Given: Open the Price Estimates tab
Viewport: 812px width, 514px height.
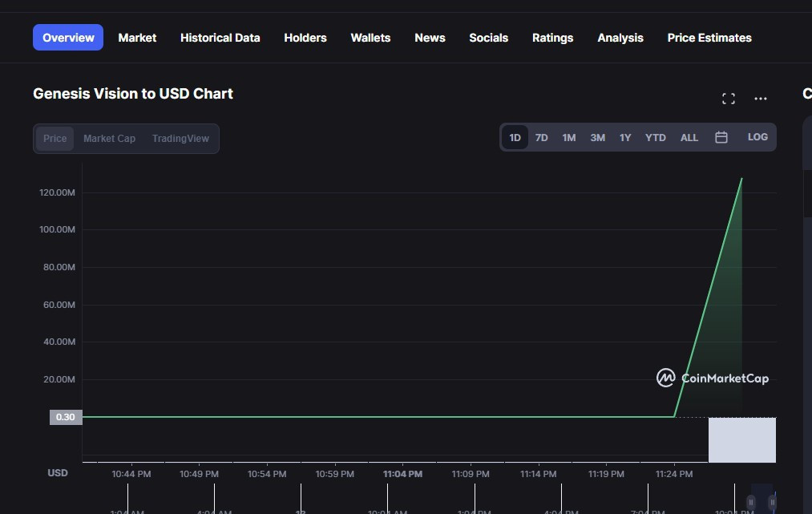Looking at the screenshot, I should tap(709, 38).
